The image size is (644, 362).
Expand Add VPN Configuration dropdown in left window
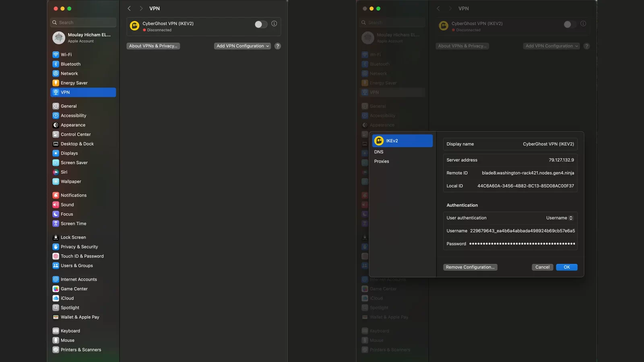click(242, 46)
